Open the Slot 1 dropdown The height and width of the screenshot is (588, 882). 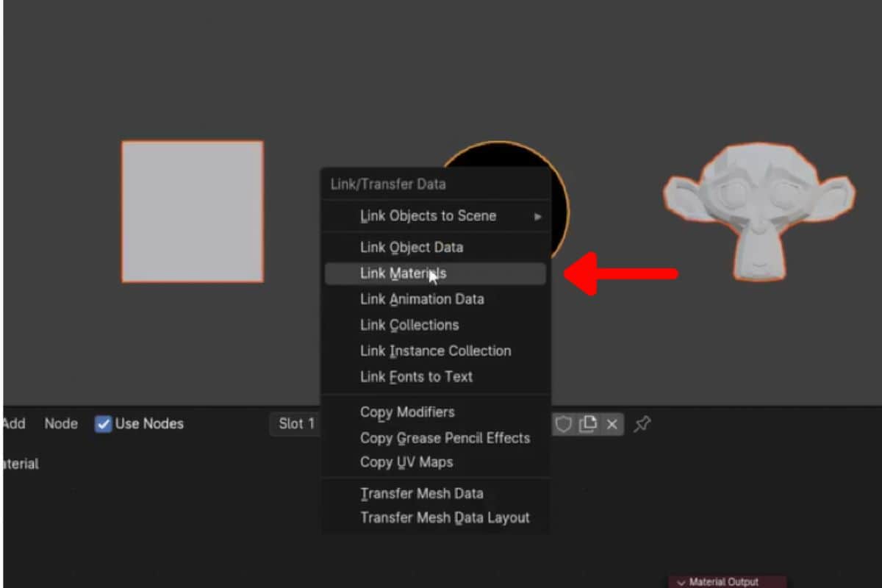coord(296,423)
